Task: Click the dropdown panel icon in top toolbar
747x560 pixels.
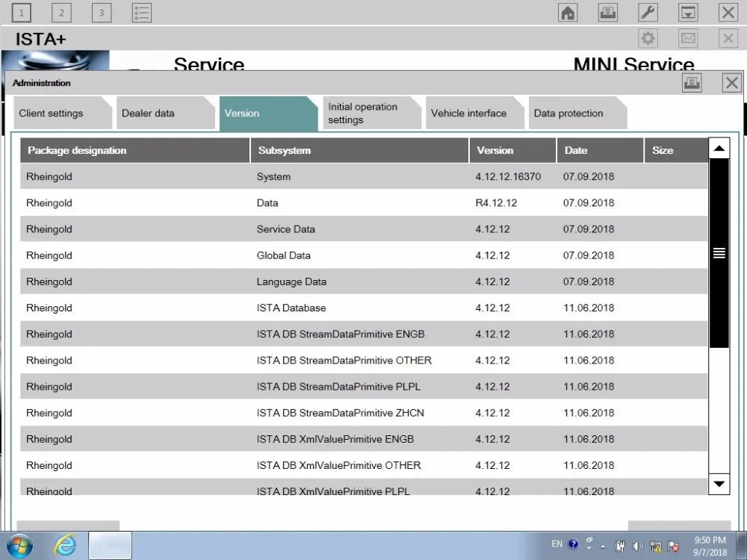Action: [x=688, y=13]
